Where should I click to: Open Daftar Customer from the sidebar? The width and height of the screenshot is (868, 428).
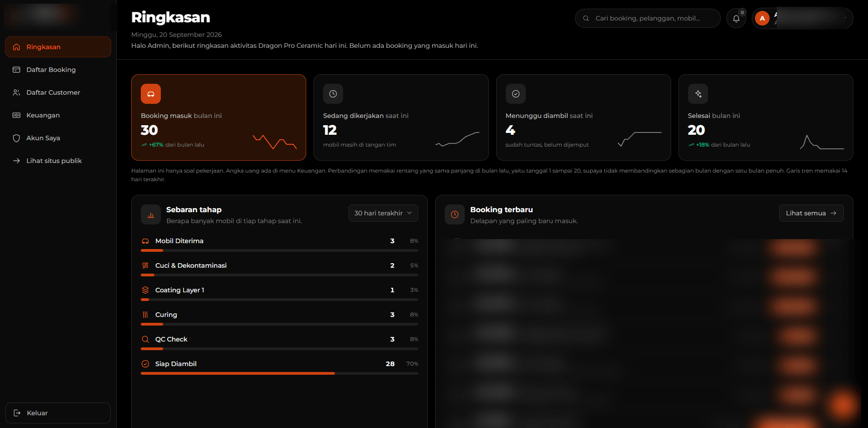pyautogui.click(x=58, y=92)
